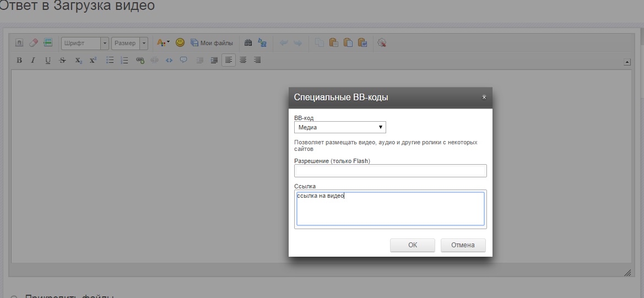This screenshot has height=298, width=644.
Task: Toggle editor source mode icon
Action: [x=19, y=42]
